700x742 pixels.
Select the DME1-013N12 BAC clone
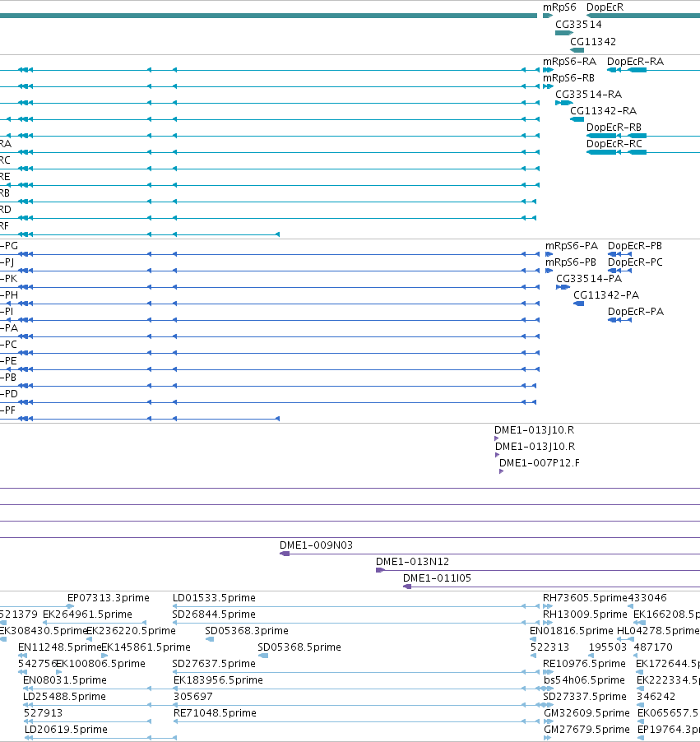(538, 570)
